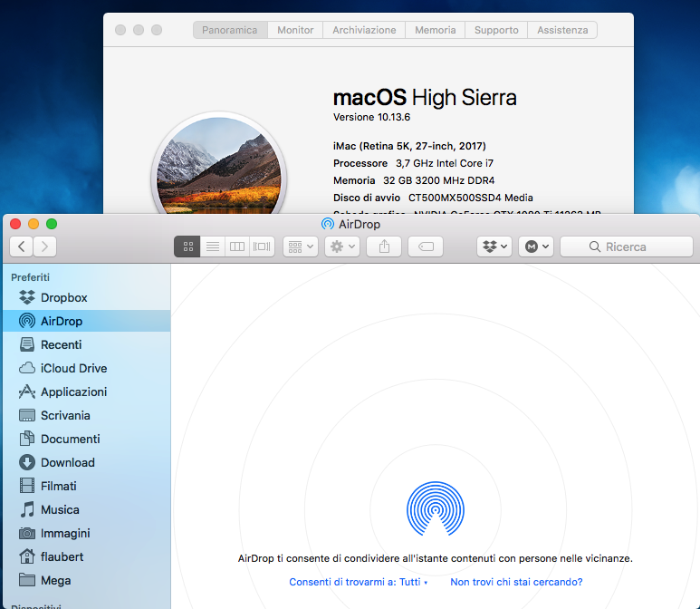
Task: Close the AirDrop Finder window
Action: tap(15, 224)
